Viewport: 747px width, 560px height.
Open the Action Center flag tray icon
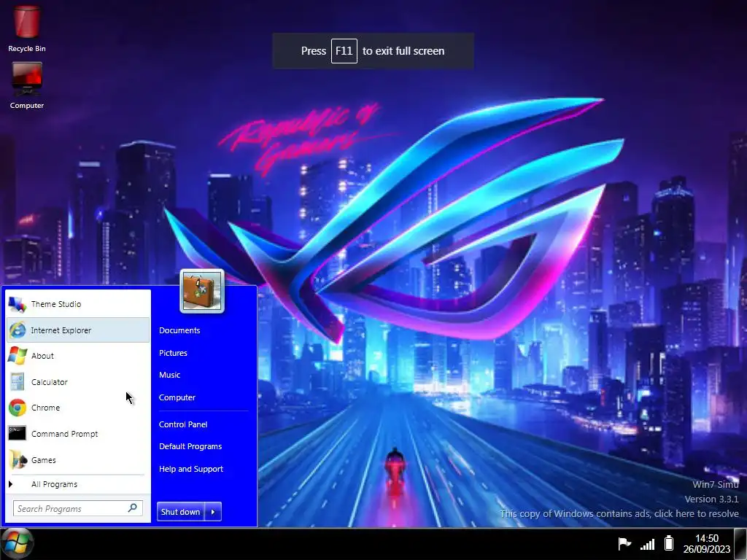pyautogui.click(x=624, y=543)
